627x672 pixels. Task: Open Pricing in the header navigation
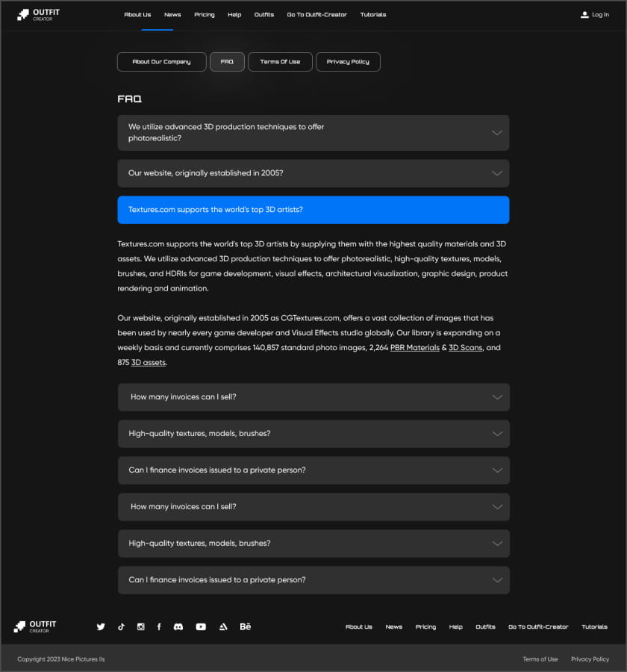coord(204,14)
